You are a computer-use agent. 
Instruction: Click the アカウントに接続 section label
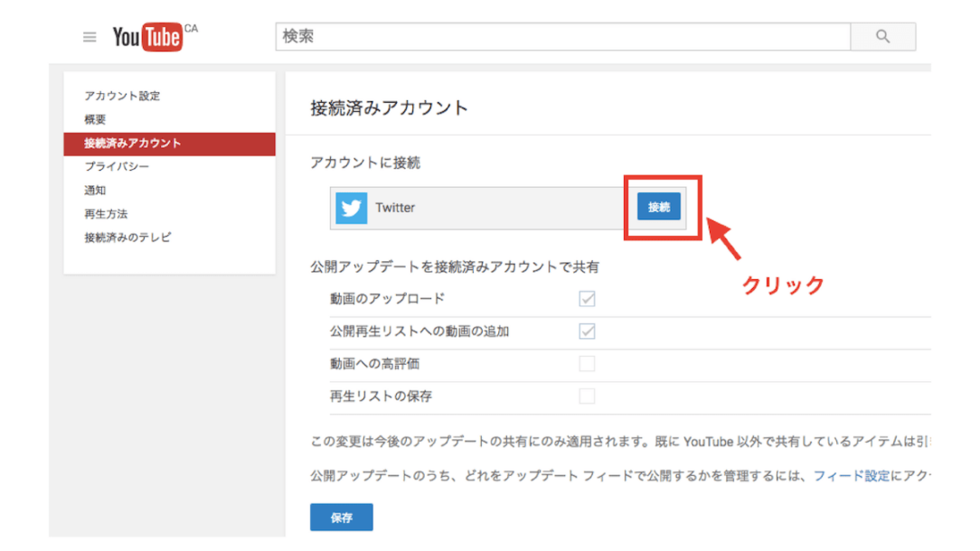click(x=365, y=163)
